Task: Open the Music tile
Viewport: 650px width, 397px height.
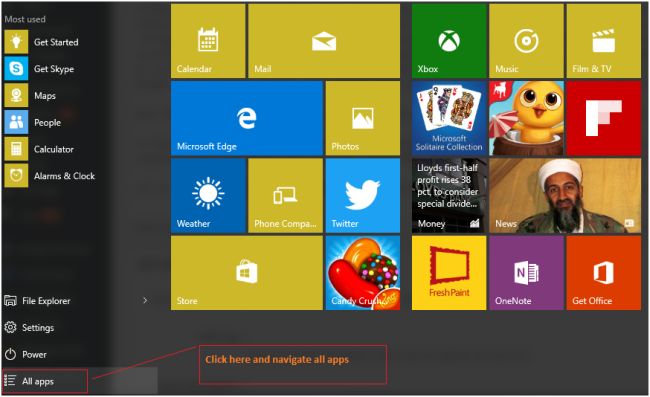Action: 526,41
